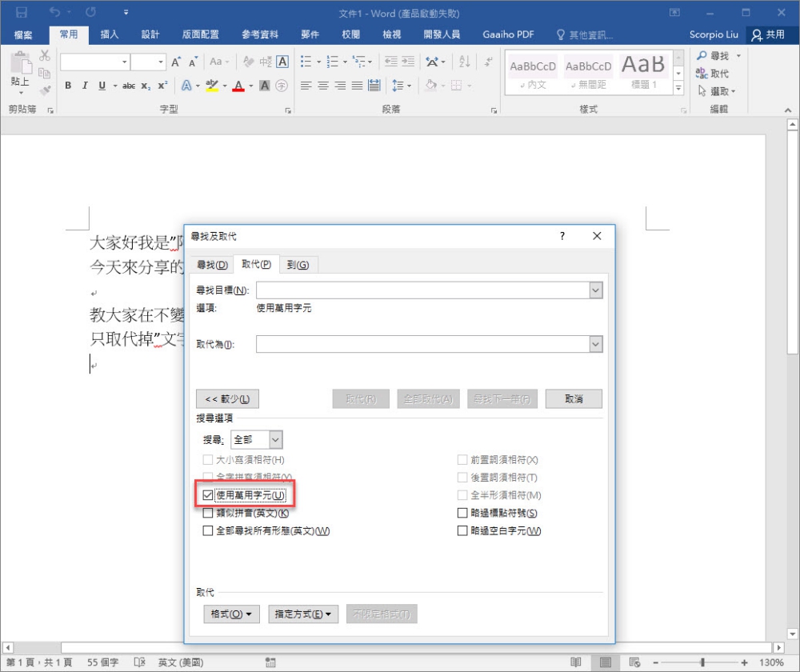Click the numbered list icon
The image size is (800, 672).
pos(333,62)
